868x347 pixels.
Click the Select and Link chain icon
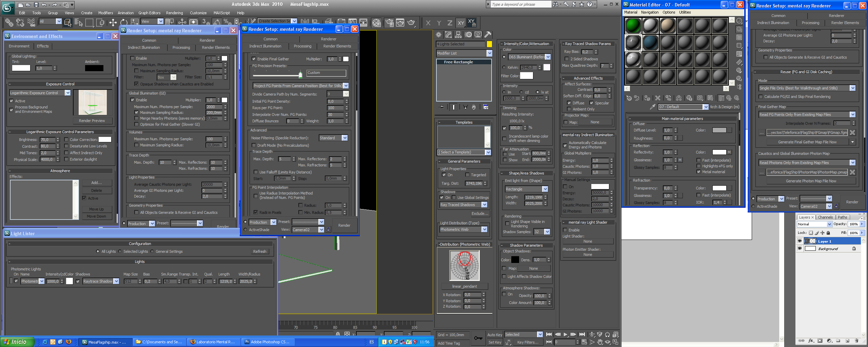pyautogui.click(x=9, y=22)
